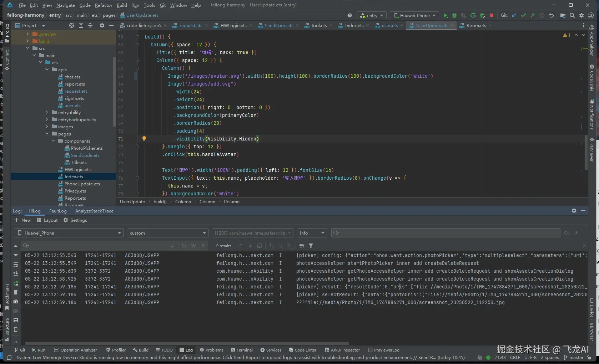Open editor tabs more options menu
599x364 pixels.
click(x=584, y=25)
